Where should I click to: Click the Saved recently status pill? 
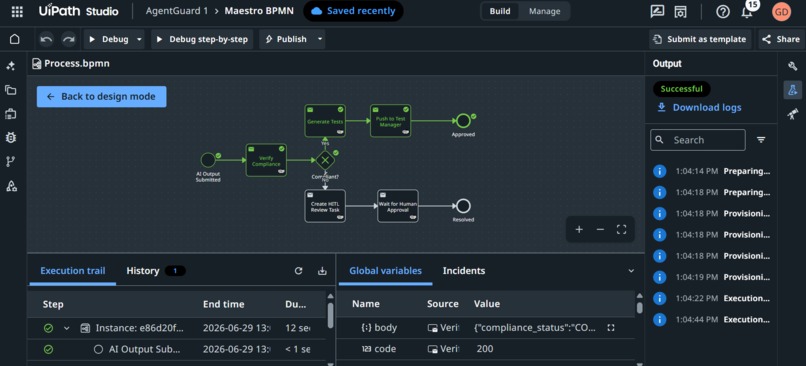(x=353, y=11)
